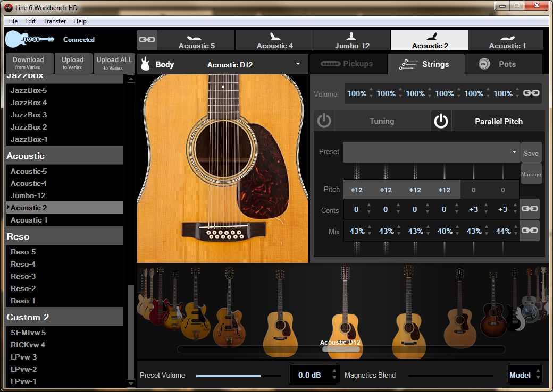Select Reso-1 in the preset list
The image size is (553, 392).
pos(64,301)
